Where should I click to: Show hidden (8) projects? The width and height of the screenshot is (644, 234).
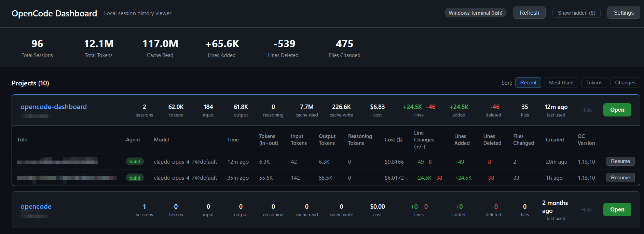pos(576,13)
